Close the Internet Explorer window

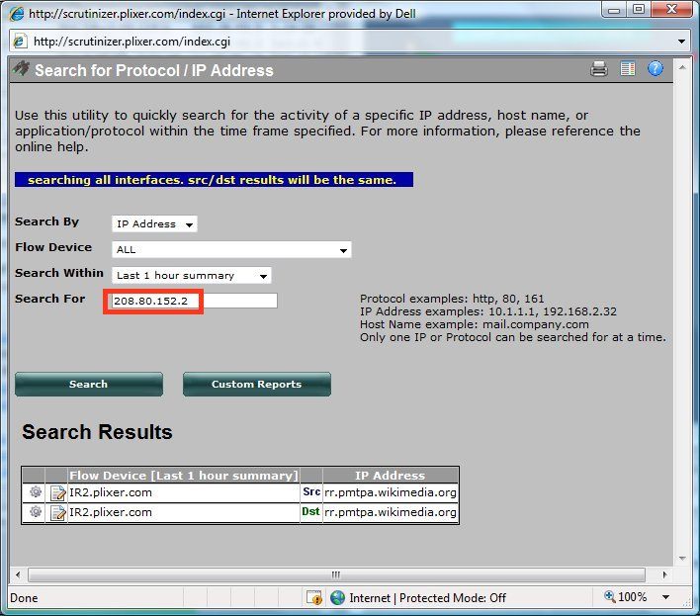click(x=671, y=10)
